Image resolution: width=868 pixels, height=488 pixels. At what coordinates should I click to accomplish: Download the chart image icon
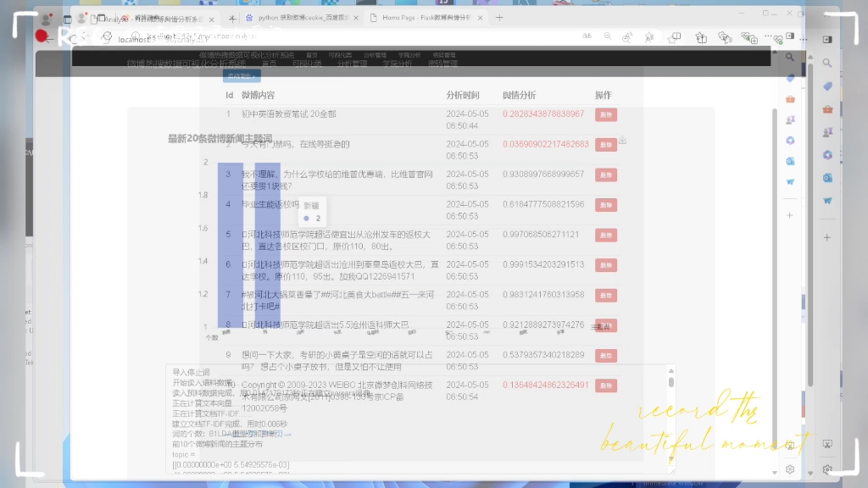point(622,140)
